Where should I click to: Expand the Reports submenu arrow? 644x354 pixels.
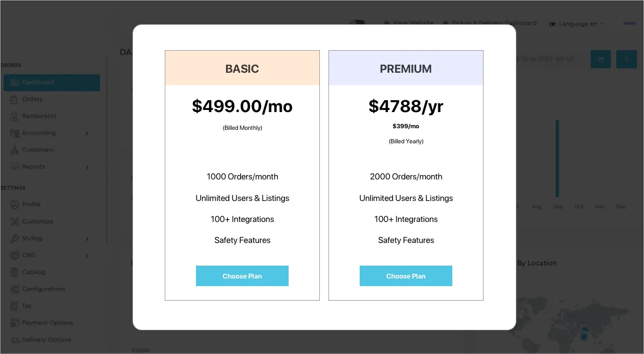[x=87, y=167]
